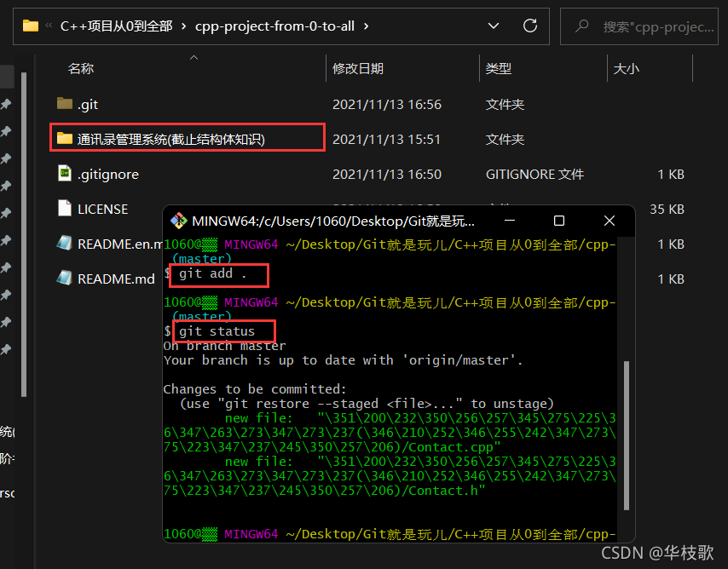Select the .gitignore file name
The image size is (728, 569).
[108, 175]
